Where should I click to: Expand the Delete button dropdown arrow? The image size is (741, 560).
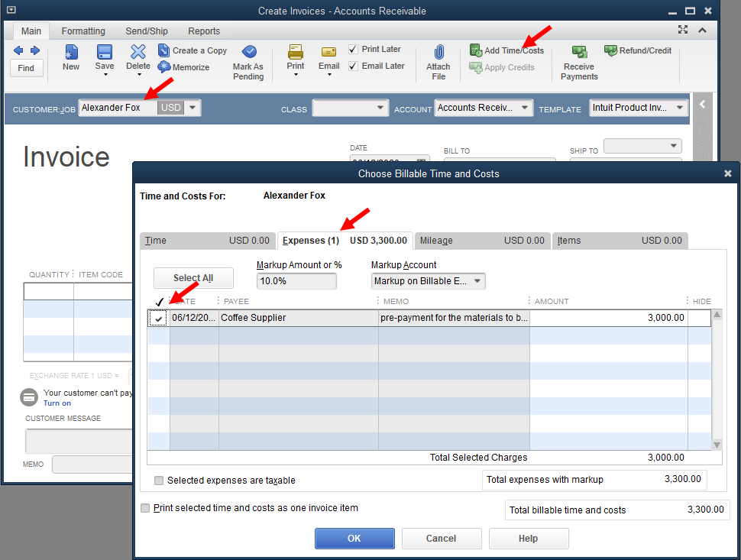(139, 75)
